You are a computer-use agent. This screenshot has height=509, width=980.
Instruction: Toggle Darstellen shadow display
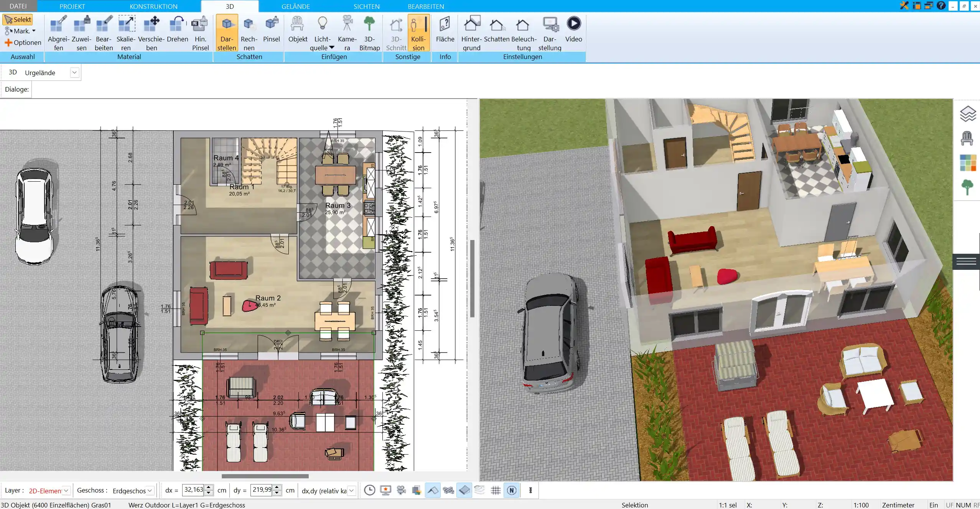pyautogui.click(x=227, y=33)
